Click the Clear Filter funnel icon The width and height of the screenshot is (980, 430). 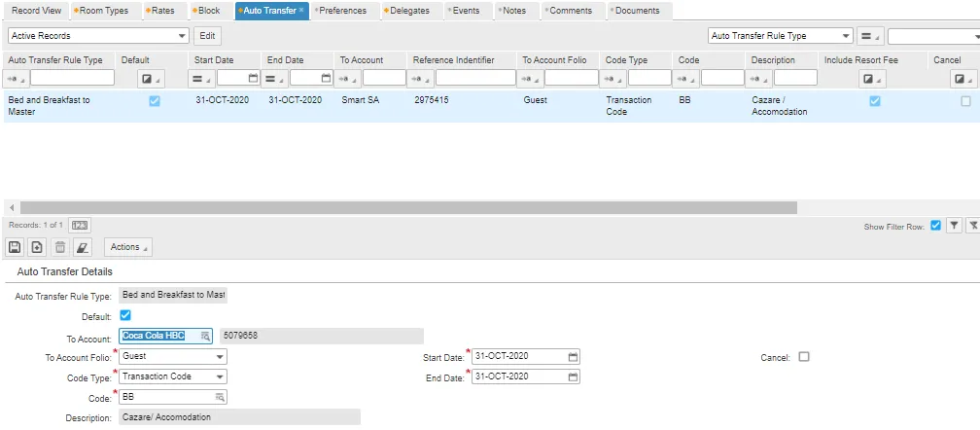(x=973, y=226)
